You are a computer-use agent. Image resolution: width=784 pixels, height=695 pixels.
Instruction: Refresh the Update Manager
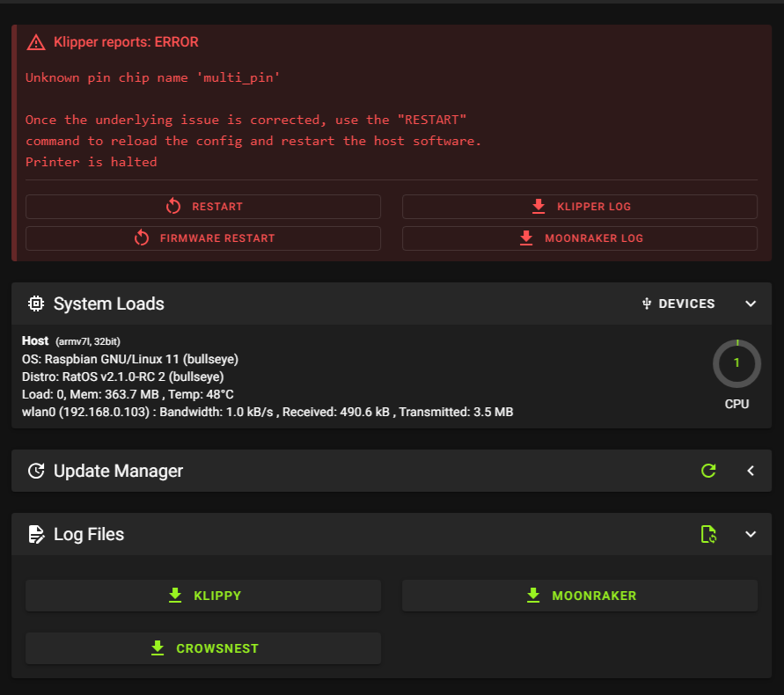click(708, 471)
